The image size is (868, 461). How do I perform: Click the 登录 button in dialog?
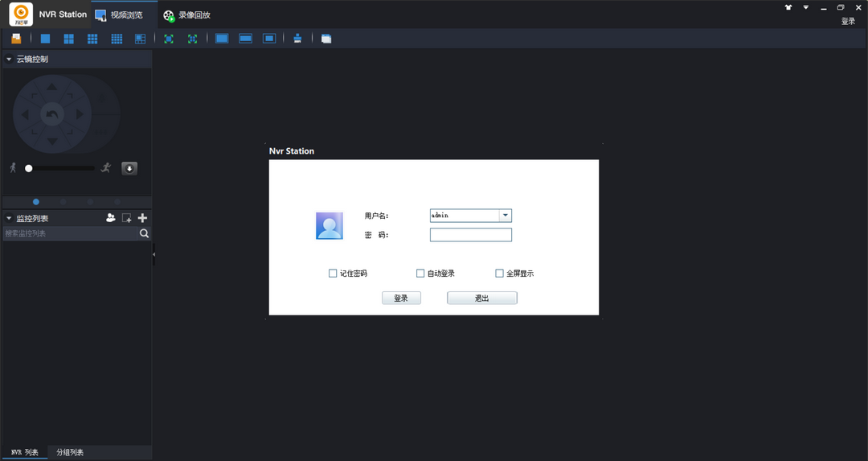(x=401, y=298)
